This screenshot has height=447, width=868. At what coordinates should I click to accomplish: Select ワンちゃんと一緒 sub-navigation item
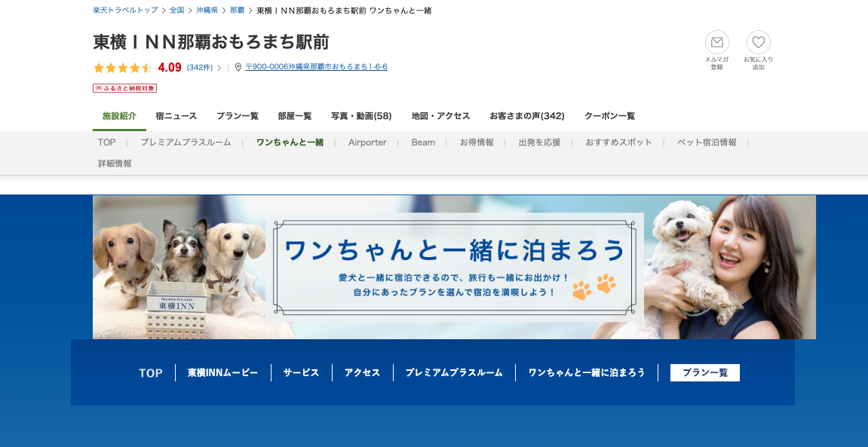click(290, 142)
